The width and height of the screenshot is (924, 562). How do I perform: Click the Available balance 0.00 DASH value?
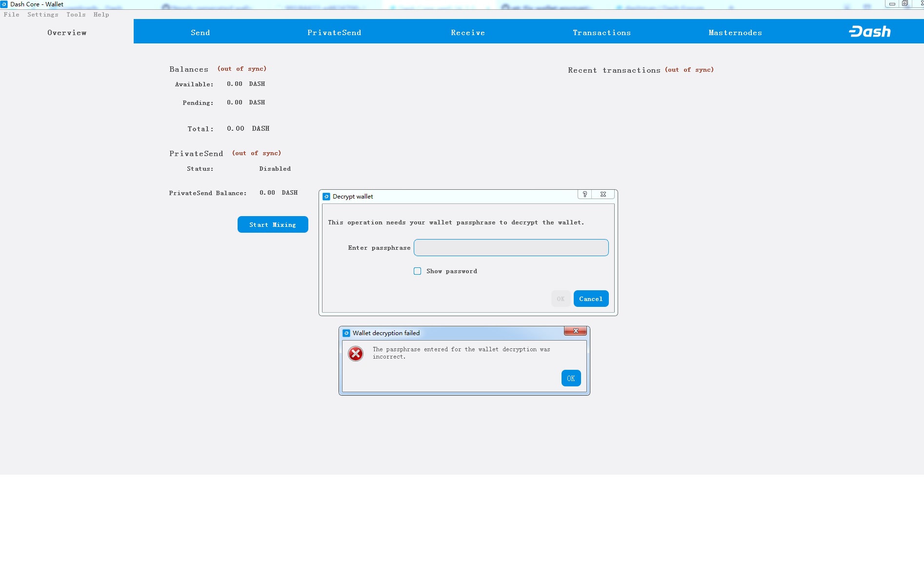pyautogui.click(x=246, y=84)
